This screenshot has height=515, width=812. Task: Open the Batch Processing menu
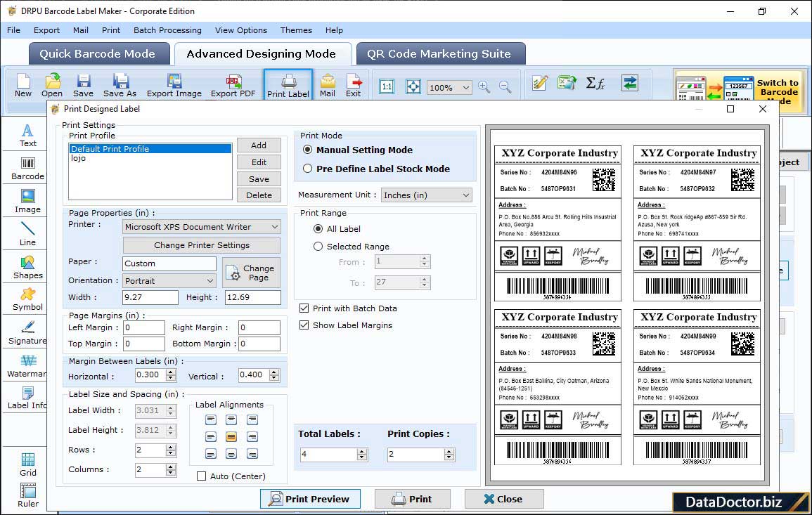[167, 30]
